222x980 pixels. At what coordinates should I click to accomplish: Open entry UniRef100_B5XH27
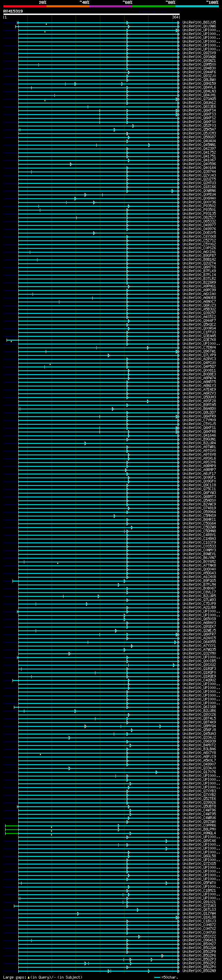pyautogui.click(x=199, y=944)
